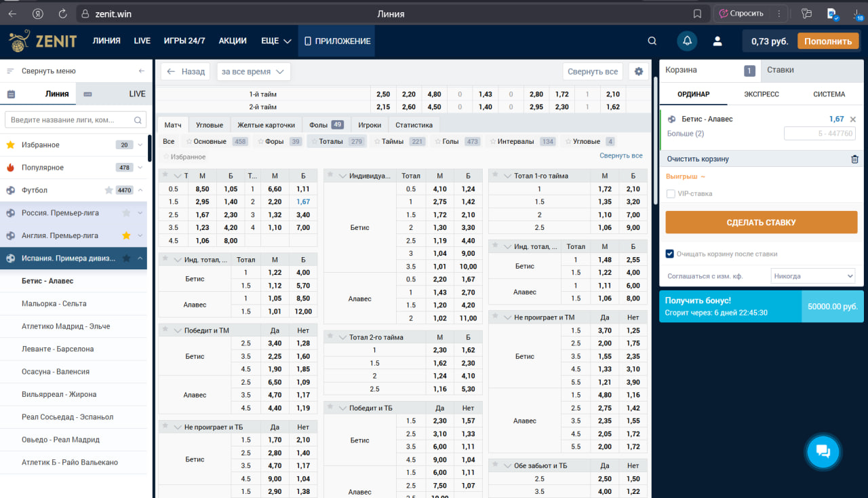Toggle the star for Россия. Премьер-лига
868x498 pixels.
pos(125,213)
